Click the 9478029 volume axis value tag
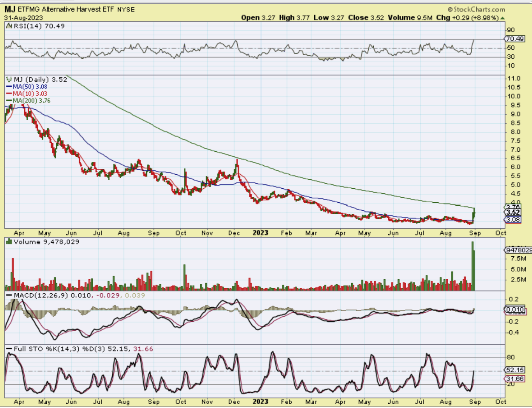The height and width of the screenshot is (408, 532). [518, 250]
